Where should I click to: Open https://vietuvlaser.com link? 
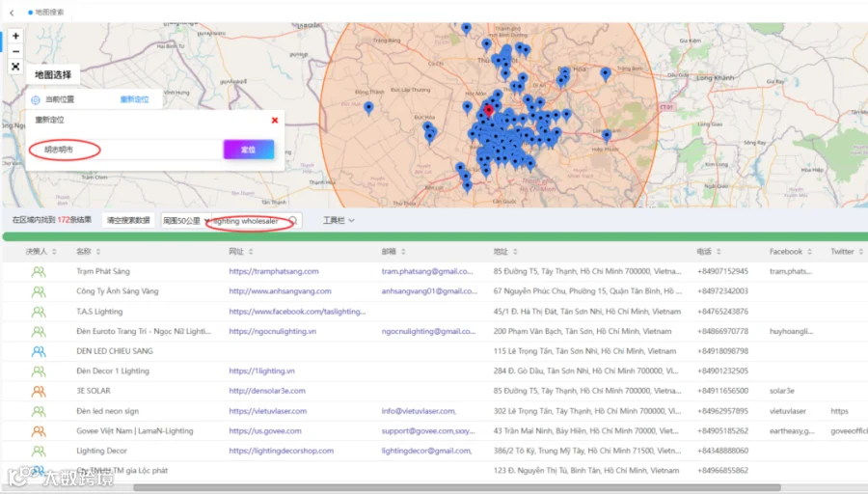268,411
